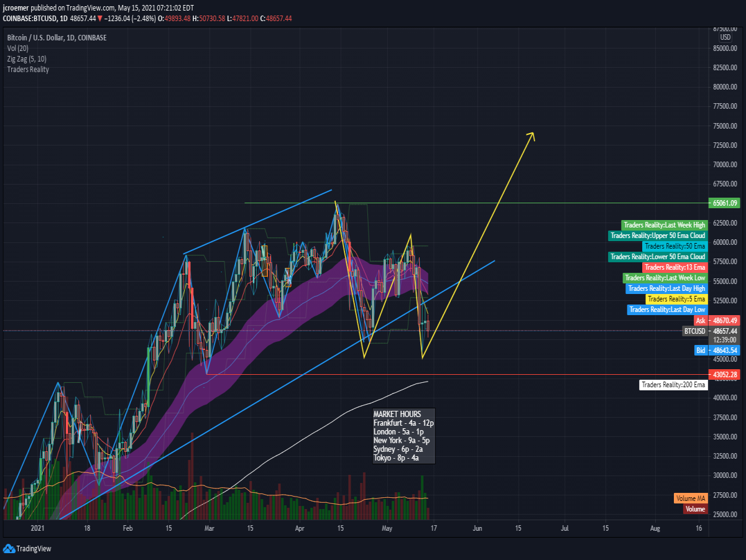This screenshot has width=746, height=560.
Task: Click the Traders Reality:Last Week Low label
Action: pyautogui.click(x=665, y=278)
